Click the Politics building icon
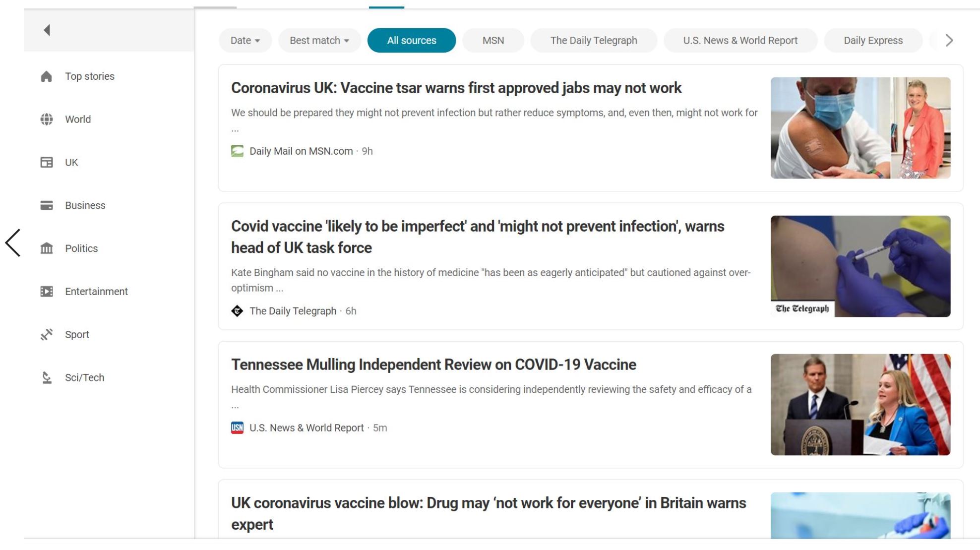This screenshot has width=980, height=550. [x=47, y=248]
